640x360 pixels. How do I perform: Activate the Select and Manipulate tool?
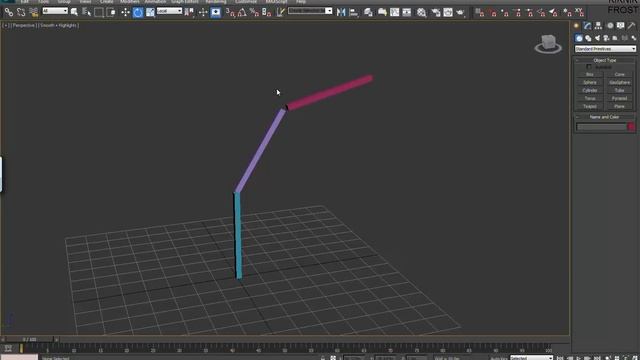[x=203, y=12]
